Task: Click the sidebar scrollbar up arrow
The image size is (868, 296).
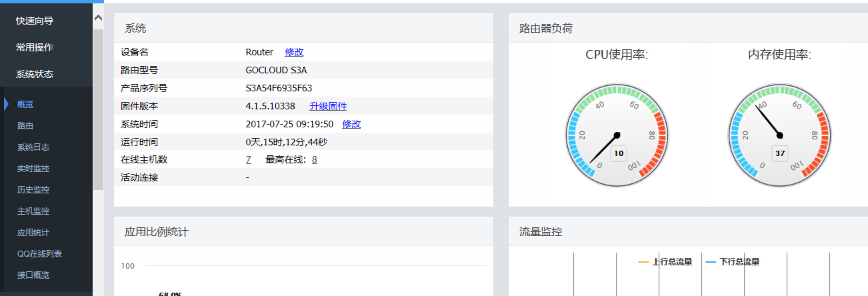Action: [x=98, y=18]
